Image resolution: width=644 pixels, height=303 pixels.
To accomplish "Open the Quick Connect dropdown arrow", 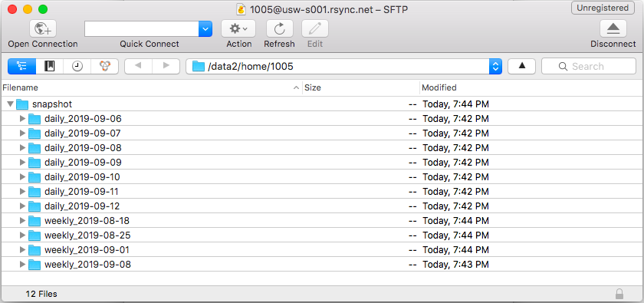I will pyautogui.click(x=205, y=29).
